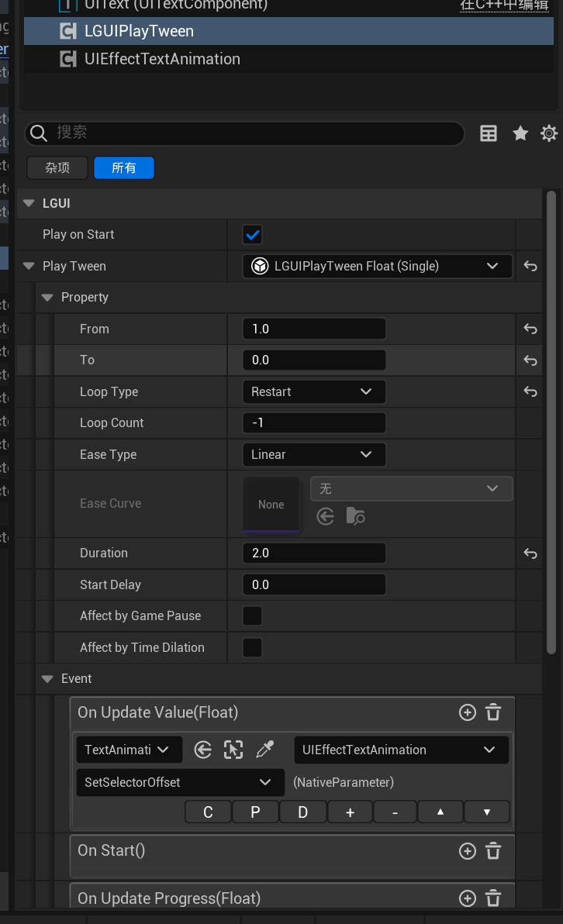Uncheck the Play on Start checkbox
The height and width of the screenshot is (924, 563).
click(252, 235)
